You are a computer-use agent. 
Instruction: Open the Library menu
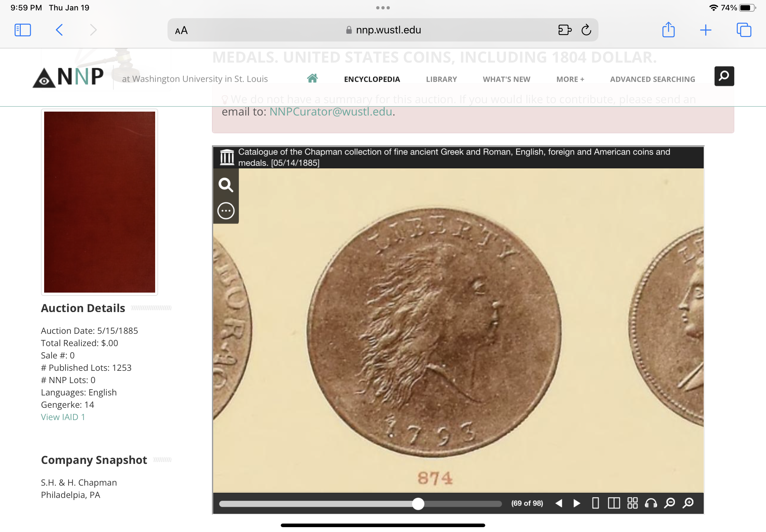441,79
